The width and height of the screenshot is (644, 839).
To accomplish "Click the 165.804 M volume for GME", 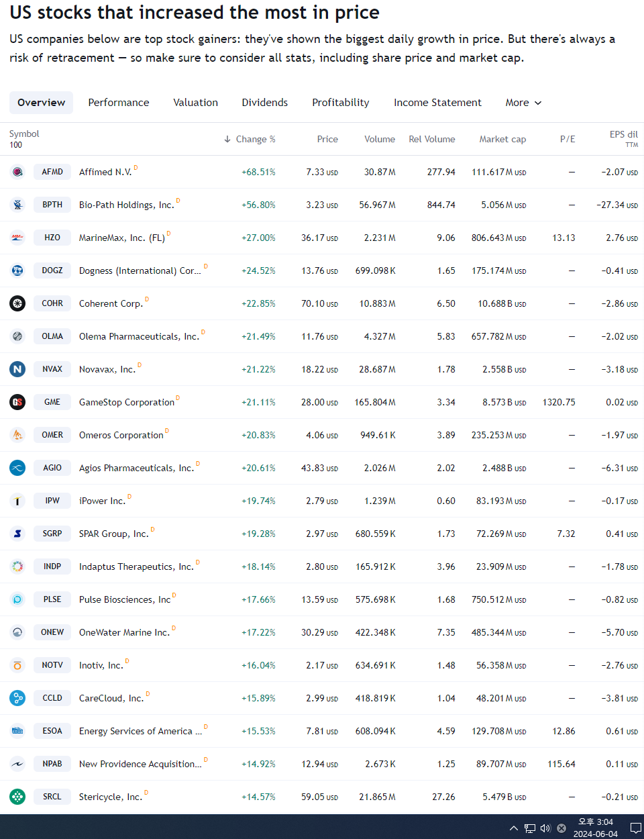I will pos(375,402).
